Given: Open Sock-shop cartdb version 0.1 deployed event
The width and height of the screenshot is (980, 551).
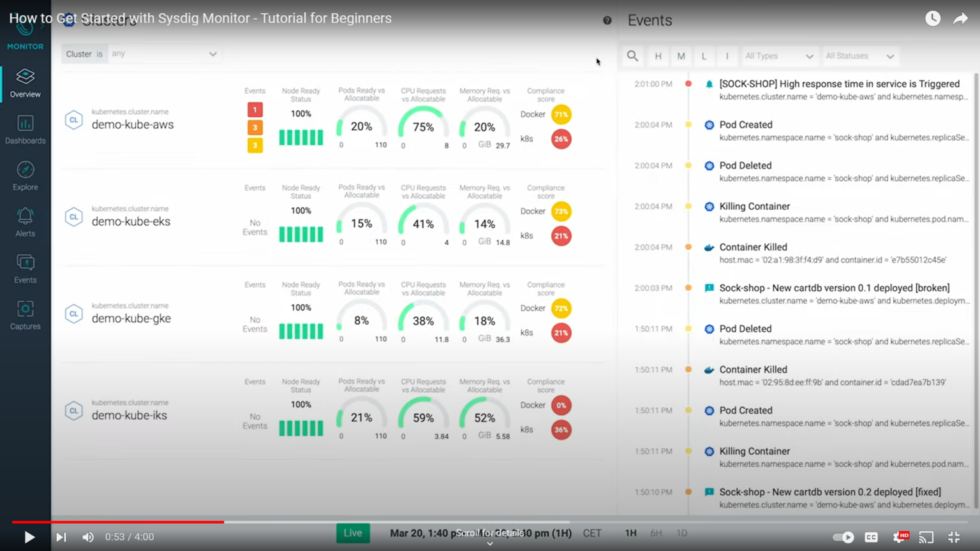Looking at the screenshot, I should coord(834,288).
